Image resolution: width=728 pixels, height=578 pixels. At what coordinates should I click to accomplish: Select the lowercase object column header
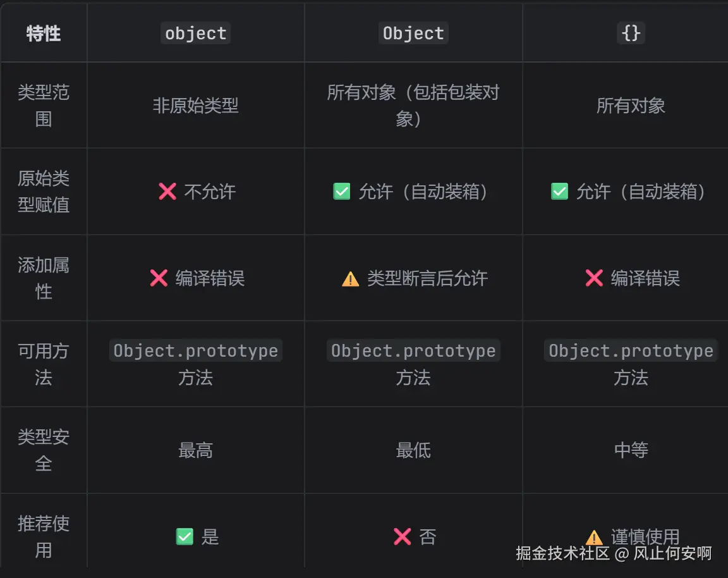(x=196, y=34)
